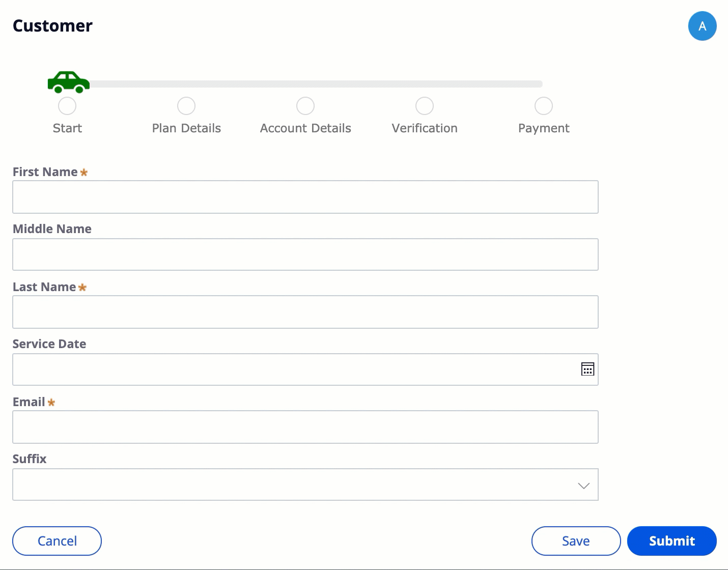Focus the Last Name input field
The height and width of the screenshot is (570, 728).
tap(305, 312)
